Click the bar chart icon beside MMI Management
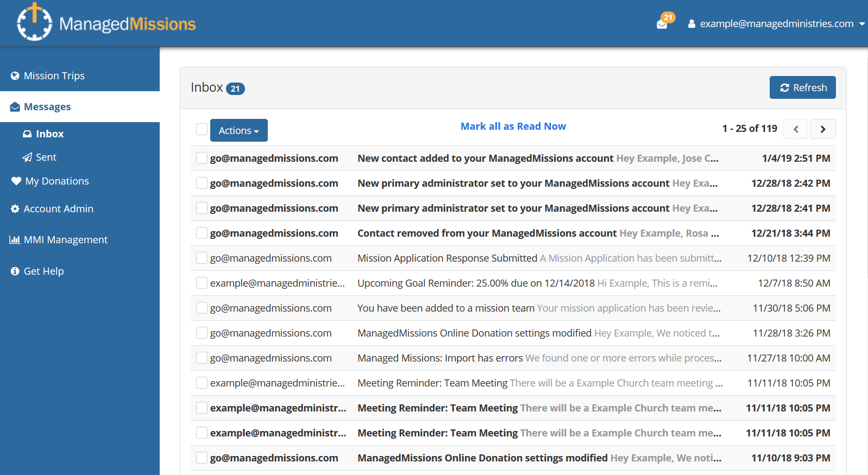 (x=15, y=240)
